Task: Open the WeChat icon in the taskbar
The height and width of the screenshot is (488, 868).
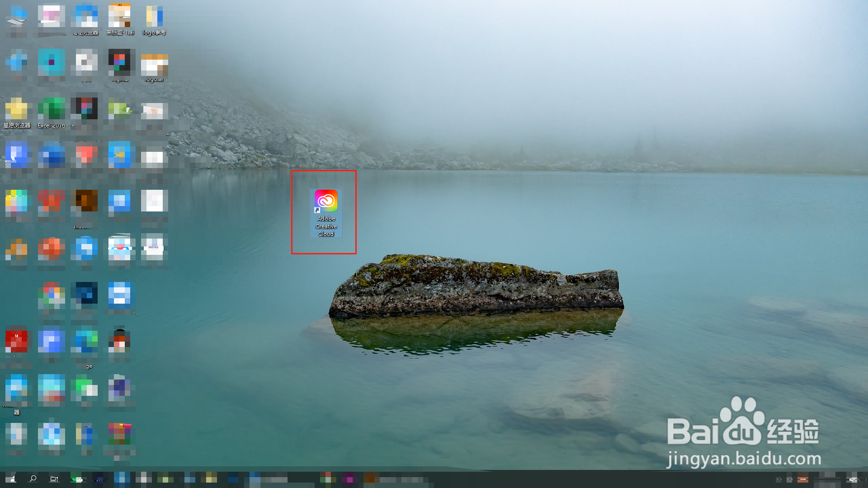Action: point(78,479)
